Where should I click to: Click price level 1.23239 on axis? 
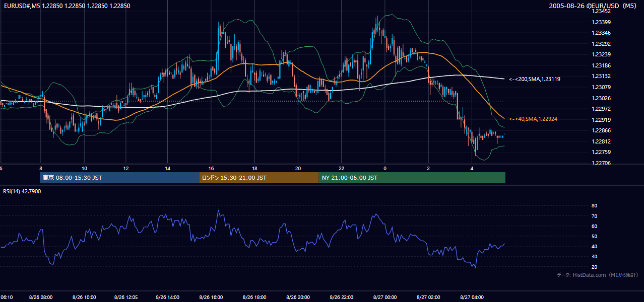pos(600,54)
